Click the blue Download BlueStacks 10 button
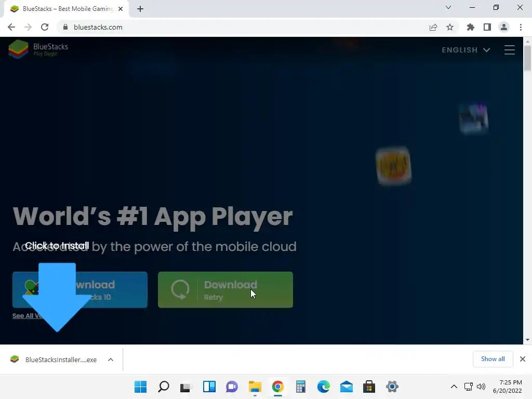This screenshot has width=532, height=399. 80,290
